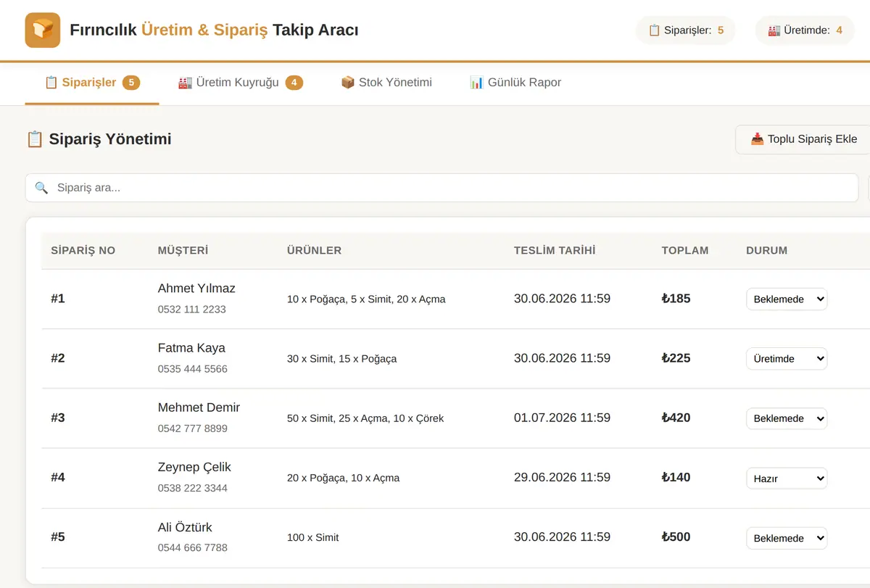The width and height of the screenshot is (870, 588).
Task: Select customer name Ahmet Yılmaz
Action: click(196, 289)
